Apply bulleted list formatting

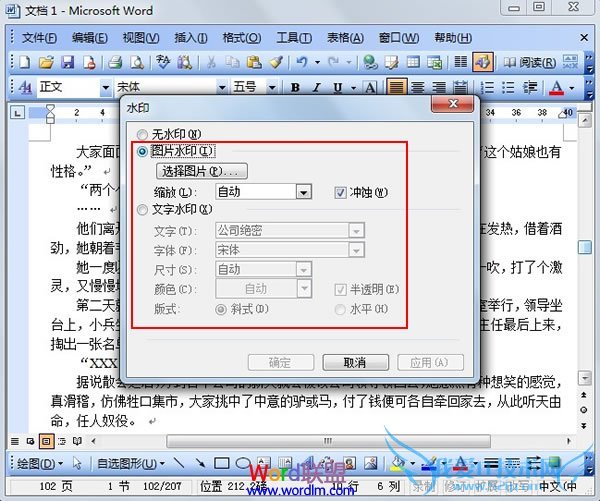(x=508, y=88)
